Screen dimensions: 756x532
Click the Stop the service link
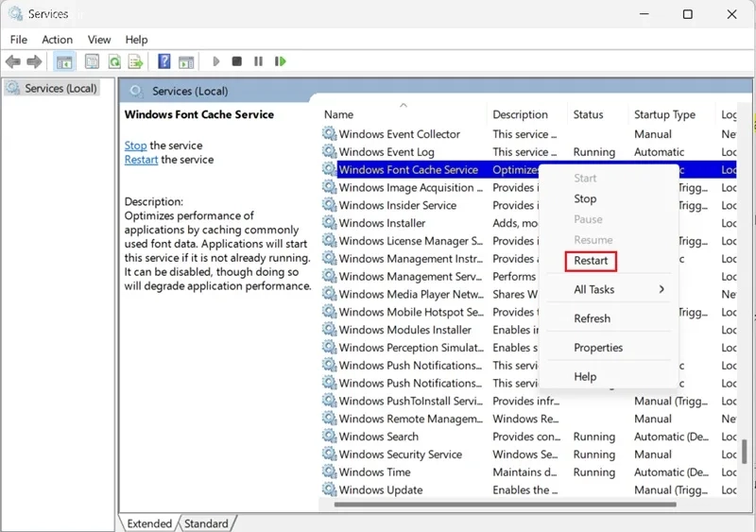[135, 146]
